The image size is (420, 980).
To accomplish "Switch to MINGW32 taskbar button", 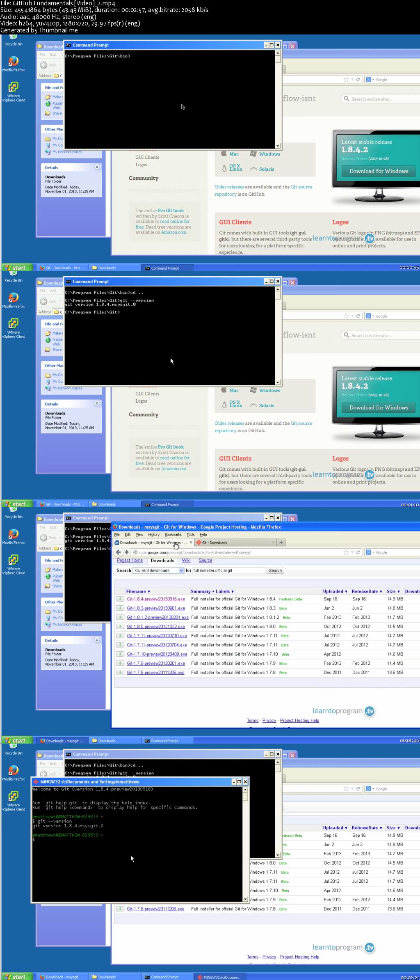I will 221,977.
